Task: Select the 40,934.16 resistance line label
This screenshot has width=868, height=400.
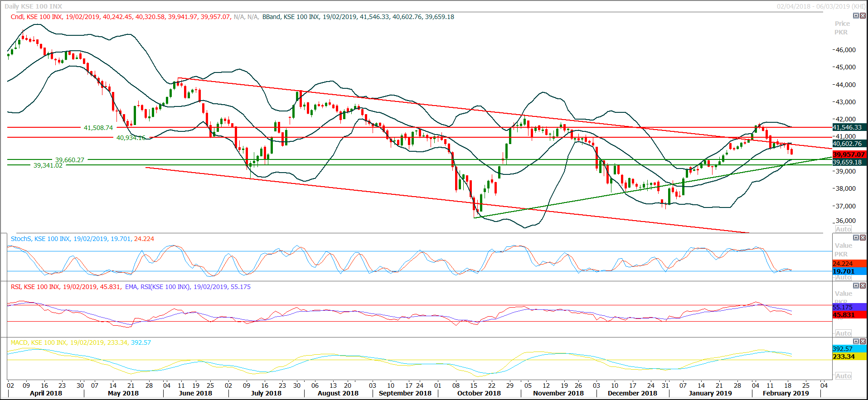Action: click(131, 138)
